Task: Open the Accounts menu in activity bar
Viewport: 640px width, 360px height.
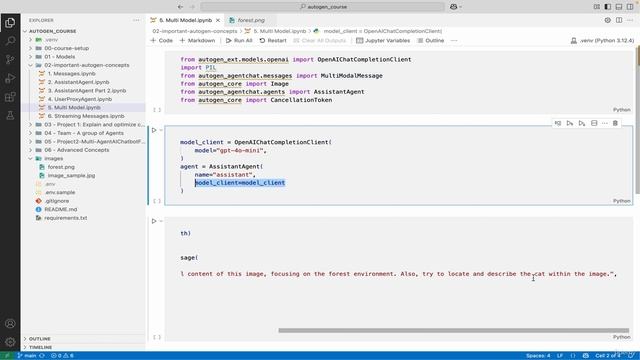Action: pyautogui.click(x=10, y=324)
